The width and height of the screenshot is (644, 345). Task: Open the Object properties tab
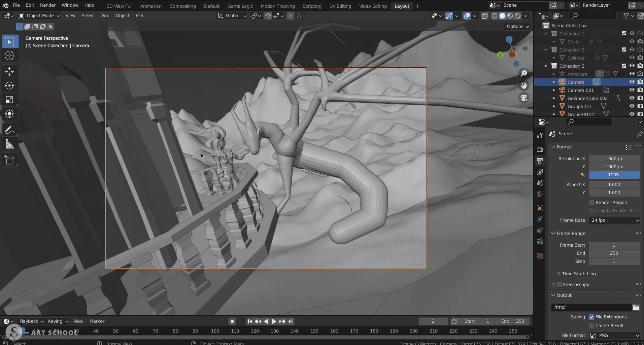540,208
